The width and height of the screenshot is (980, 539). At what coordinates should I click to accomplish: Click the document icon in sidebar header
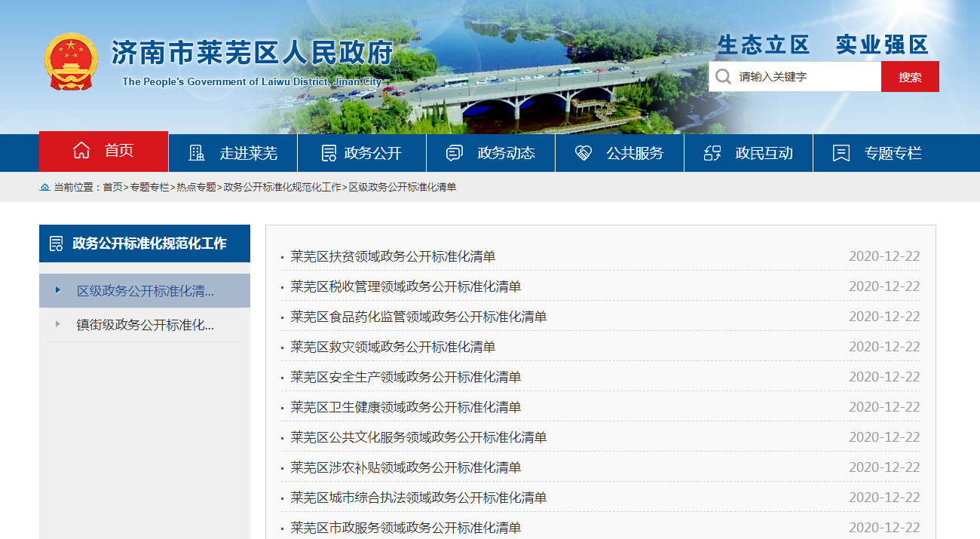56,243
